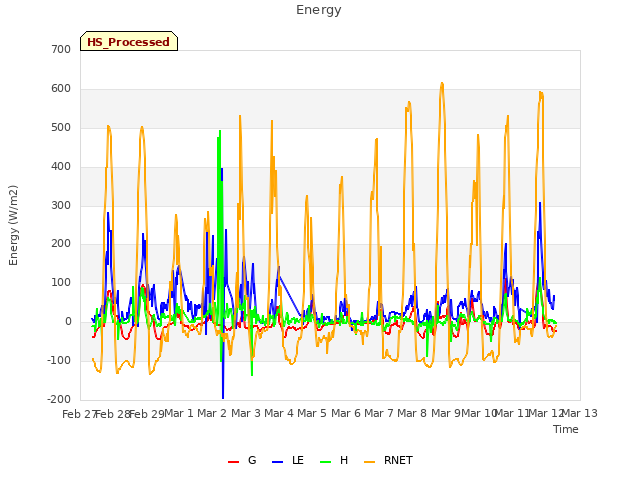Click the Energy chart title
This screenshot has height=480, width=640.
point(319,10)
